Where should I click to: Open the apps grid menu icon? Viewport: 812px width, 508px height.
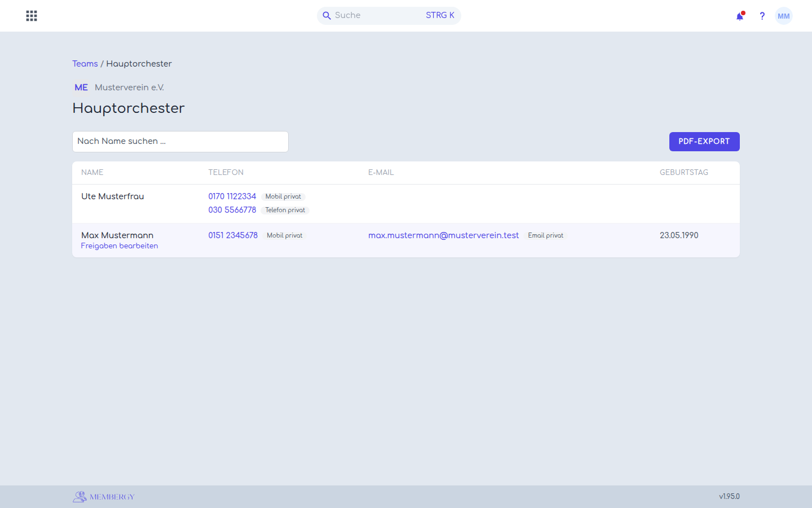(32, 16)
